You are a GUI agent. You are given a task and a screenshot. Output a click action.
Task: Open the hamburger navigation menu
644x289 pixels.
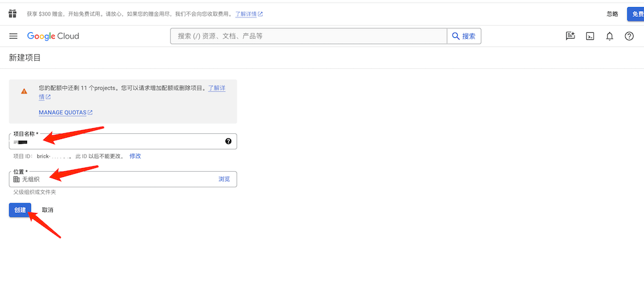click(14, 36)
